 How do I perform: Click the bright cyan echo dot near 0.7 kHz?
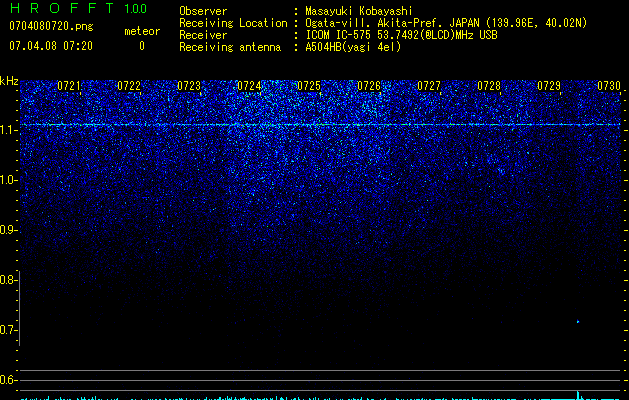pyautogui.click(x=578, y=321)
